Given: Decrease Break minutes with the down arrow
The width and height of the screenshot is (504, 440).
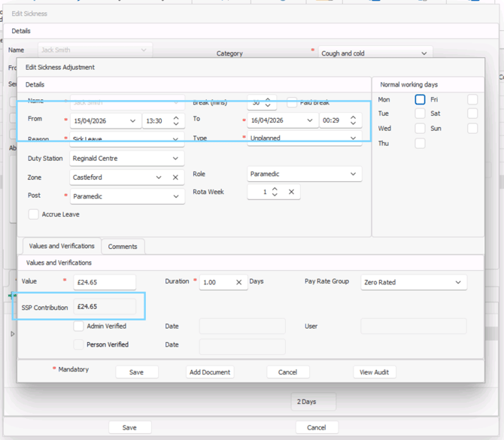Looking at the screenshot, I should point(269,105).
